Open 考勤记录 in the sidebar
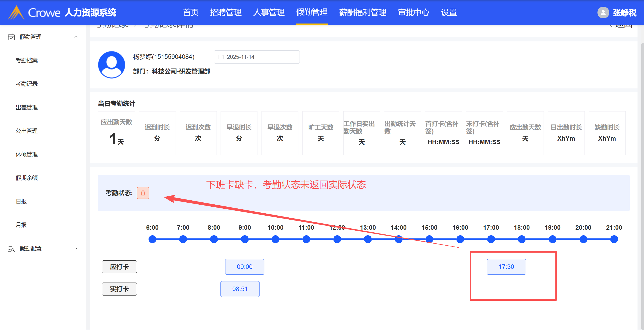The width and height of the screenshot is (644, 330). [x=26, y=84]
